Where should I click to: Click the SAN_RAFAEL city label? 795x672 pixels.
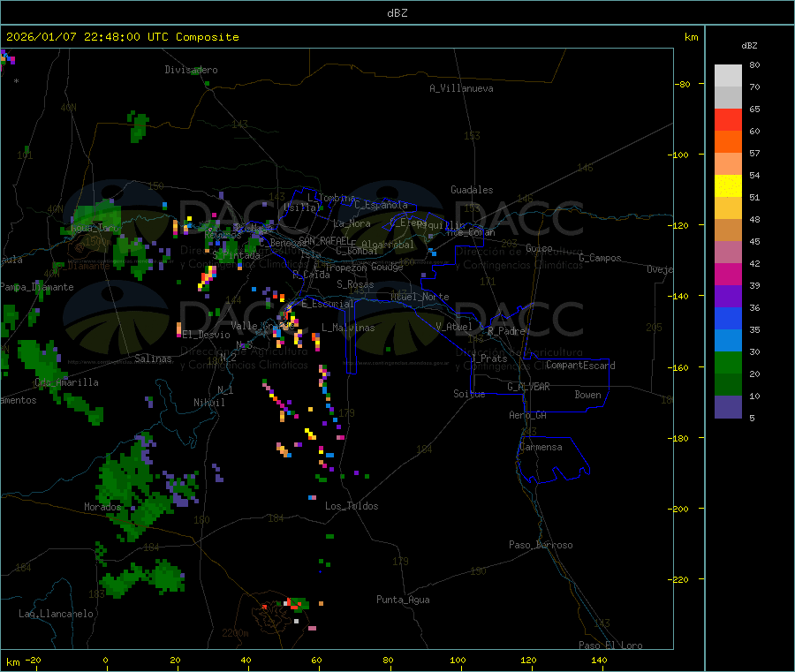324,240
